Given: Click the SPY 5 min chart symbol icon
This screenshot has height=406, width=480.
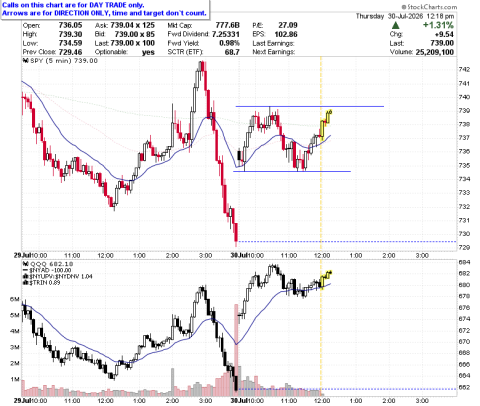Looking at the screenshot, I should click(x=25, y=61).
